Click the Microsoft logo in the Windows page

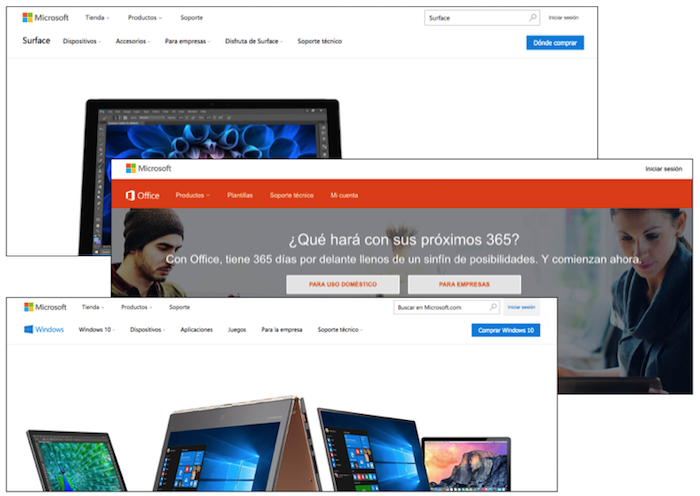(x=45, y=307)
